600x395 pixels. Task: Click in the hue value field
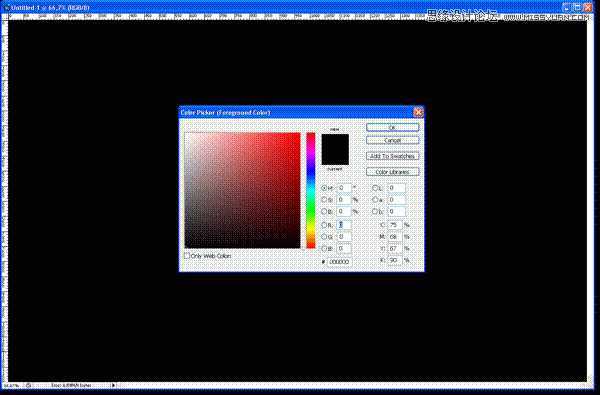(x=344, y=188)
